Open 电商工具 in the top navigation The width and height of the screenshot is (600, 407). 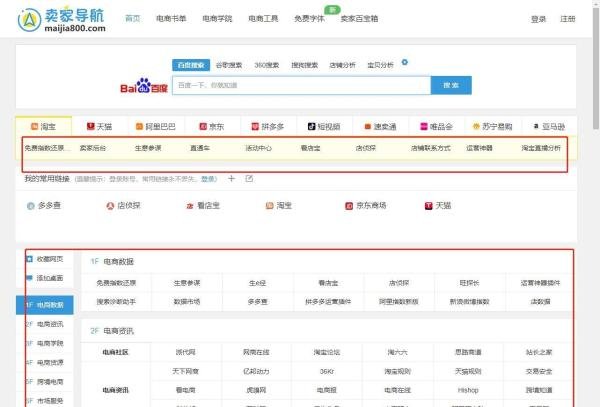click(263, 18)
